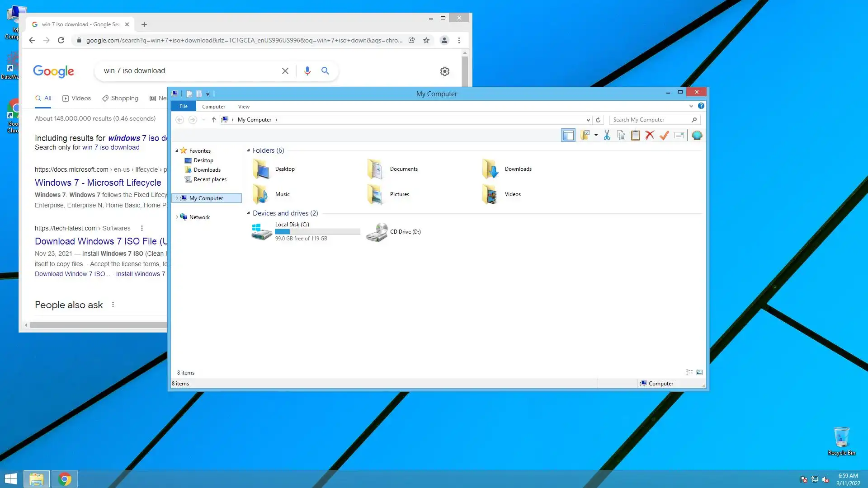Click the red X Delete icon
Image resolution: width=868 pixels, height=488 pixels.
click(650, 135)
